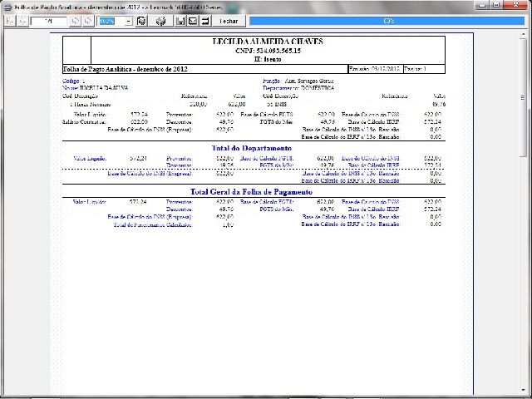Screen dimensions: 532x399
Task: Save report with the floppy disk icon
Action: (x=180, y=21)
